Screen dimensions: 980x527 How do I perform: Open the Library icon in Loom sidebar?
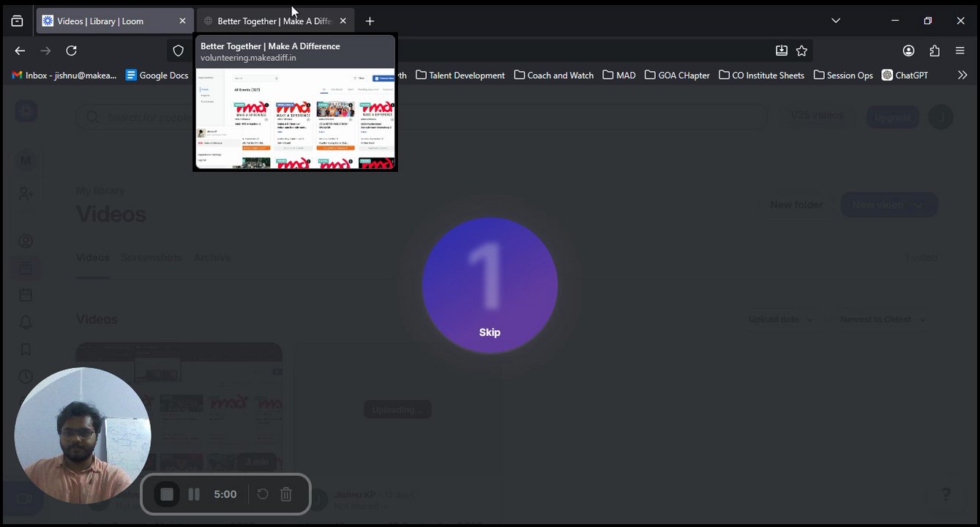click(26, 269)
